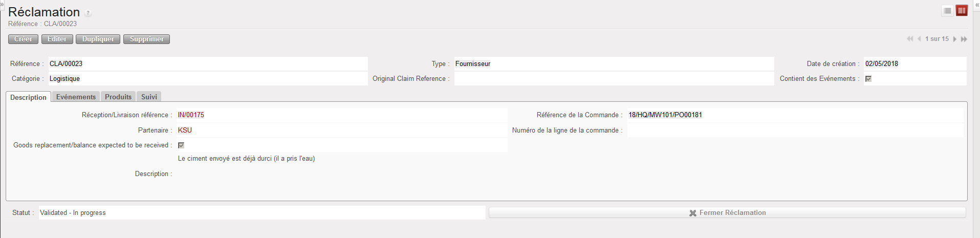
Task: Switch to the Suivi tab
Action: point(149,97)
